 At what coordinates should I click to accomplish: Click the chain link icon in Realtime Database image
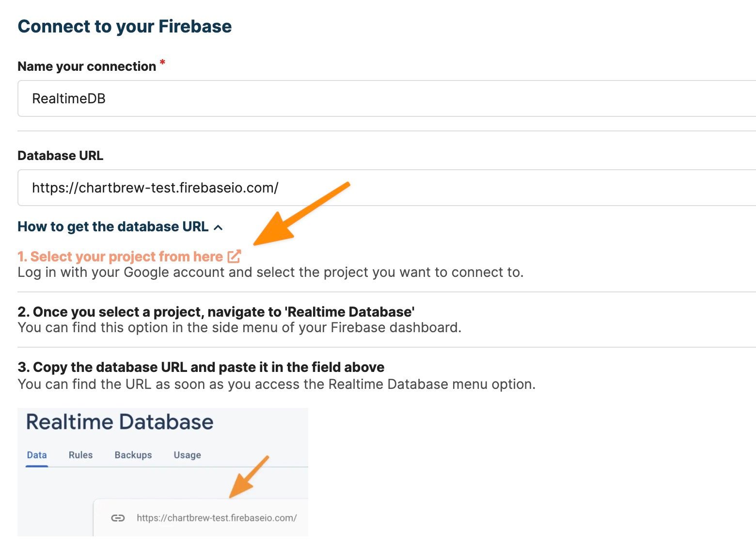click(x=118, y=518)
